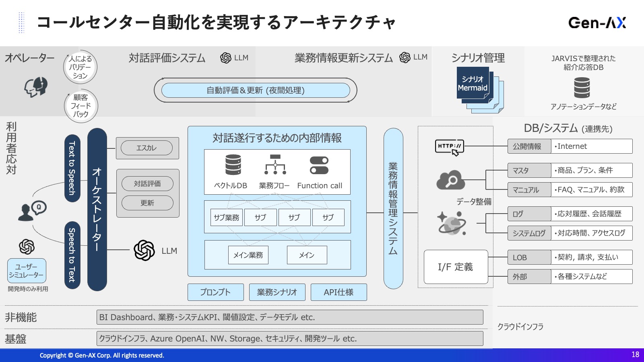Select the 対話評価 button
Screen dimensions: 644x362
tap(147, 184)
